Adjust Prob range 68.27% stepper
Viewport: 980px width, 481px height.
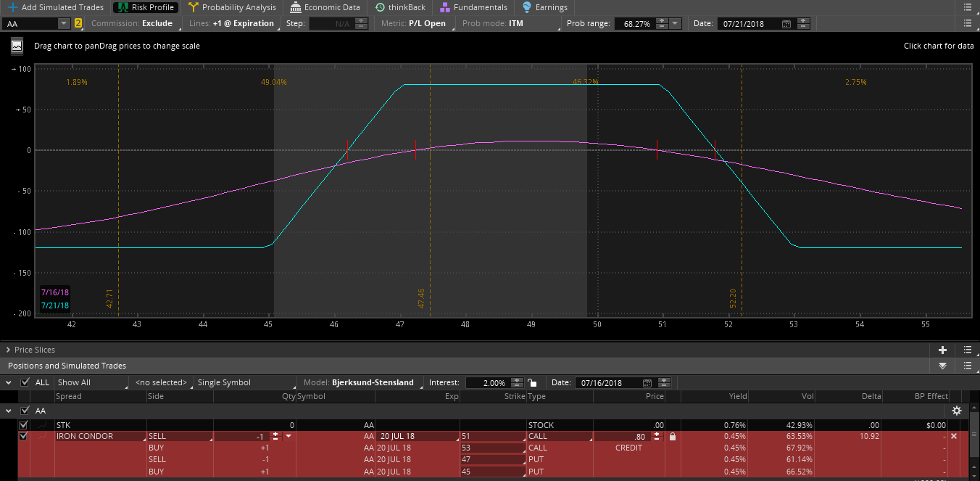pos(661,23)
